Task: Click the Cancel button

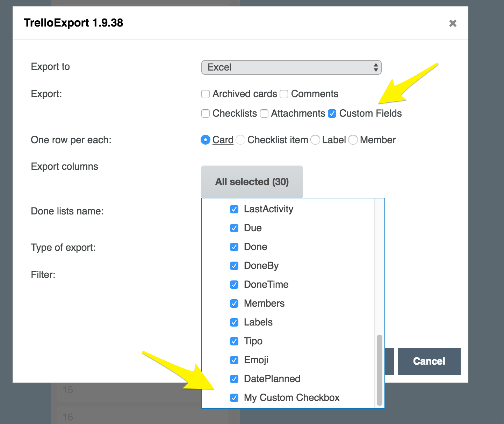Action: click(429, 361)
